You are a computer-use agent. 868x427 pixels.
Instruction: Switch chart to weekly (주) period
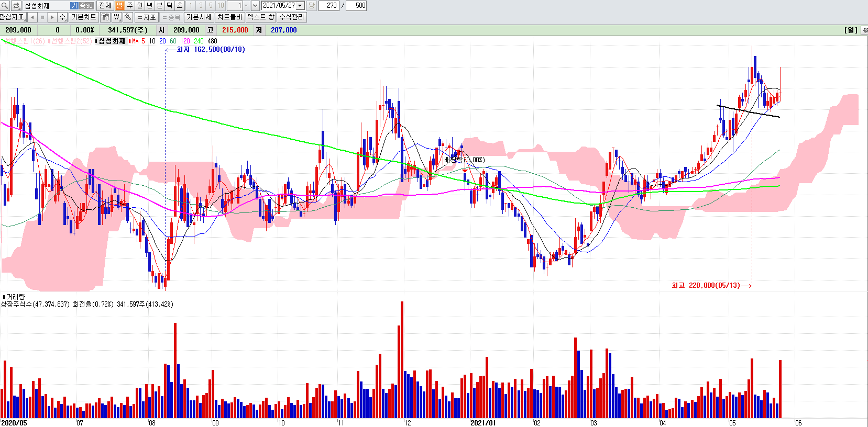pyautogui.click(x=129, y=6)
